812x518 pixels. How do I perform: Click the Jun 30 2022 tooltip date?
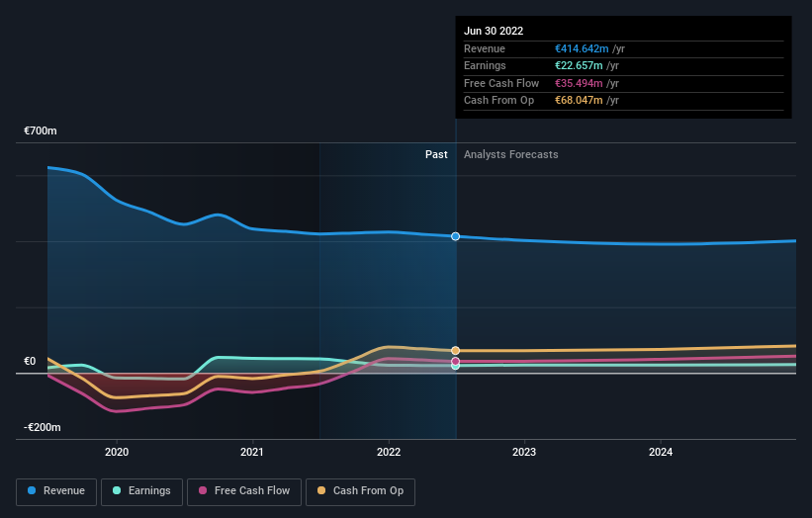pos(494,31)
